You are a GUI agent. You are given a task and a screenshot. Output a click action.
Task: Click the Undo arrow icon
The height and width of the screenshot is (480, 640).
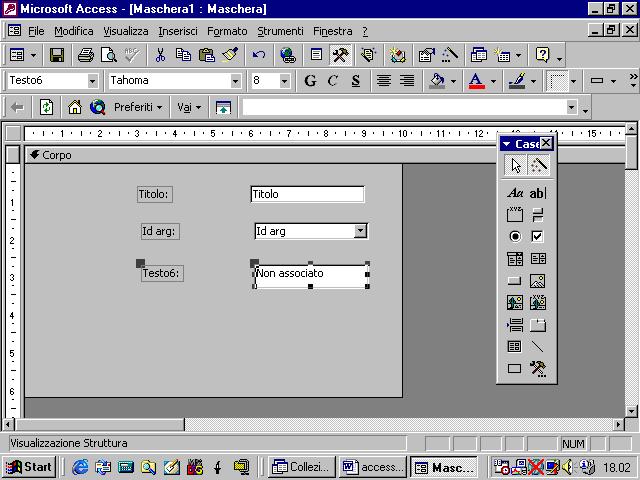pyautogui.click(x=259, y=55)
